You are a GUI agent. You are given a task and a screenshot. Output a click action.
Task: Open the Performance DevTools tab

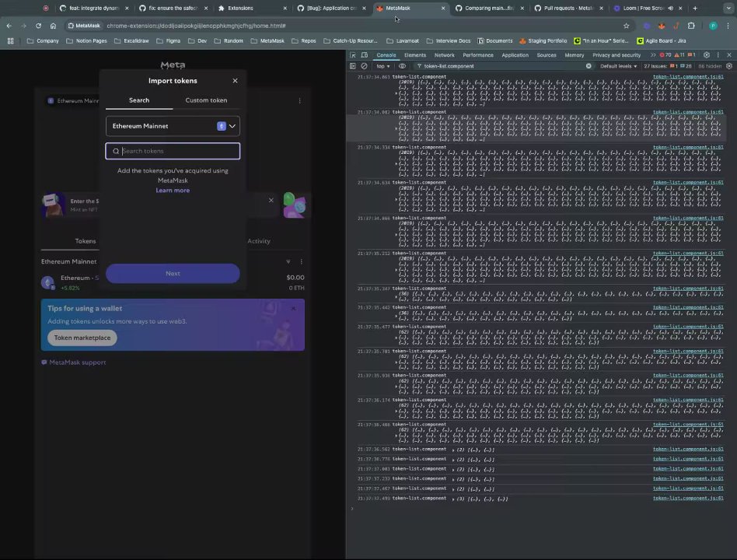coord(478,55)
